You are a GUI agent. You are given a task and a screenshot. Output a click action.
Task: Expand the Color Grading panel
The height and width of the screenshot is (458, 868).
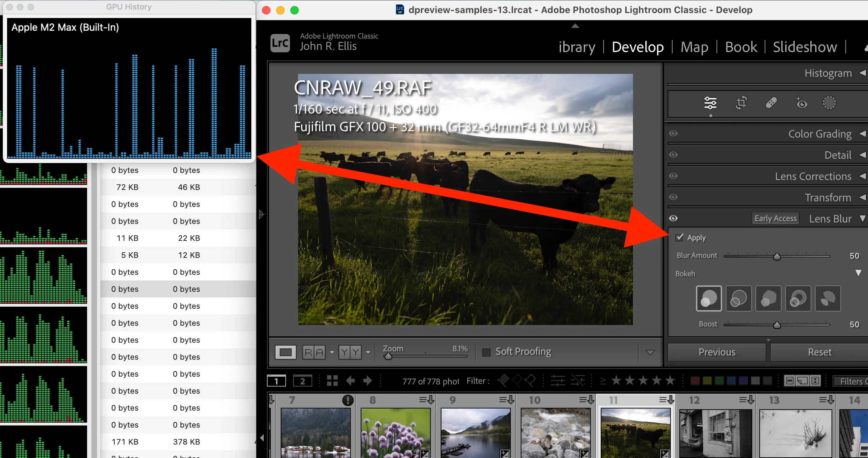pos(820,134)
